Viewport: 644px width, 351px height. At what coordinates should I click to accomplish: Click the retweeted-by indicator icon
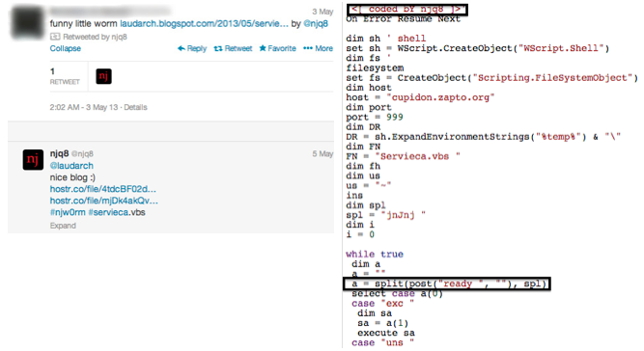[x=55, y=37]
